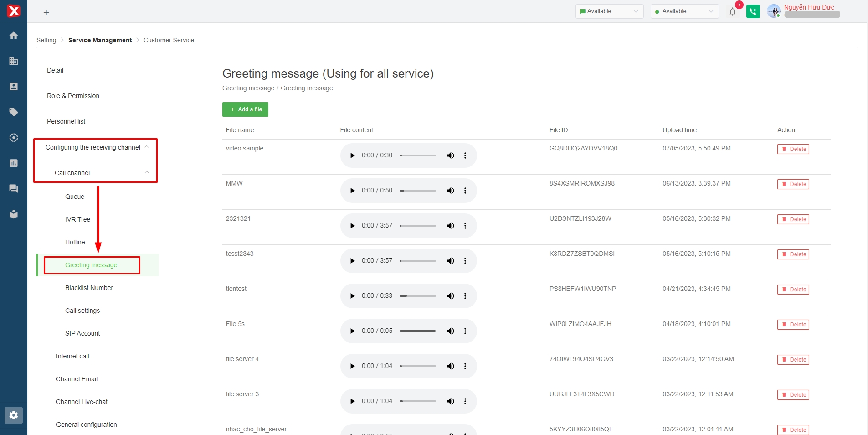Select IVR Tree menu item
868x435 pixels.
77,219
